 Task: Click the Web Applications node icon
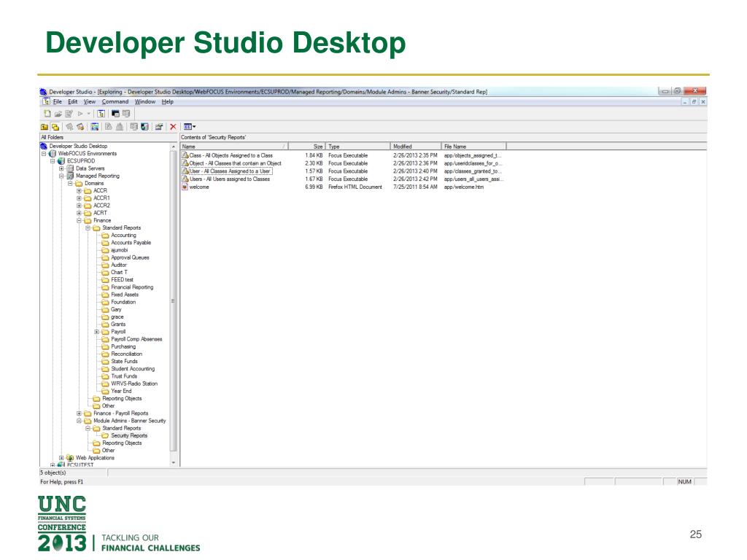71,458
